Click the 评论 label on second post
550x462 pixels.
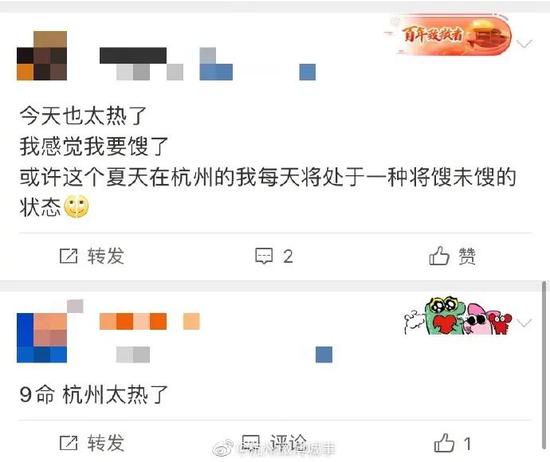click(x=289, y=442)
